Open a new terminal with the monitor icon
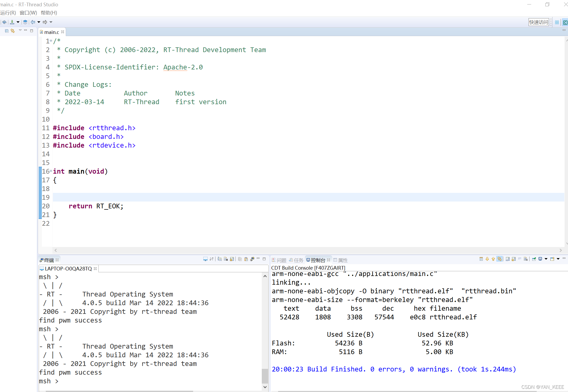The height and width of the screenshot is (392, 568). coord(205,259)
